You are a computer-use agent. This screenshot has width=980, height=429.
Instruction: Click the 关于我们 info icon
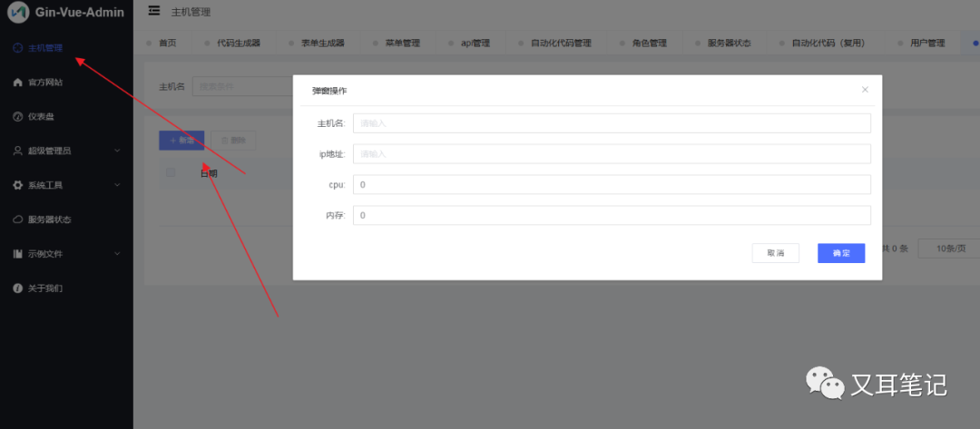pos(17,288)
